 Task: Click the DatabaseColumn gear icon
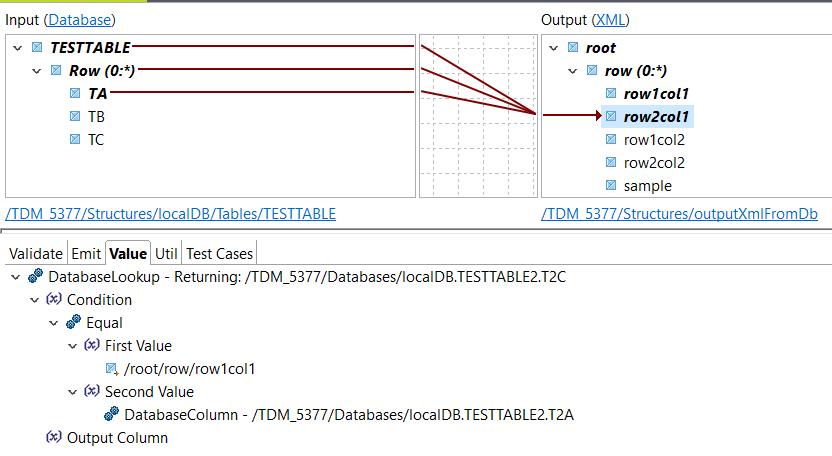click(x=111, y=415)
